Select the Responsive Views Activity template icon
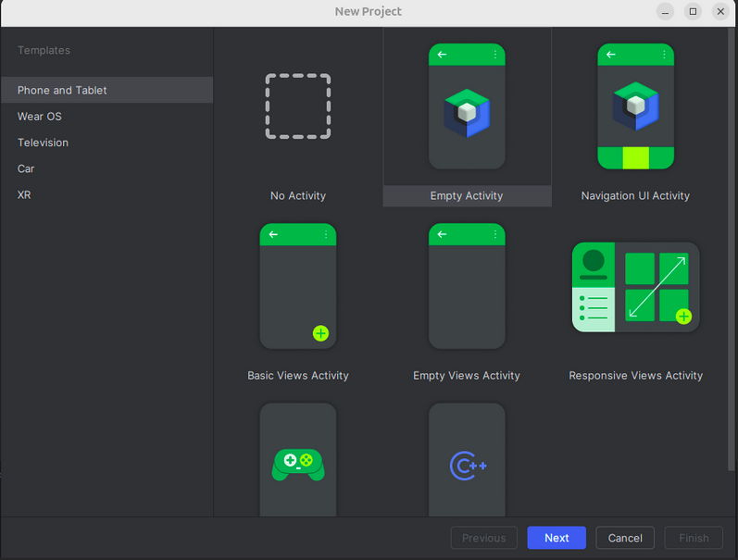This screenshot has height=560, width=738. pyautogui.click(x=635, y=287)
